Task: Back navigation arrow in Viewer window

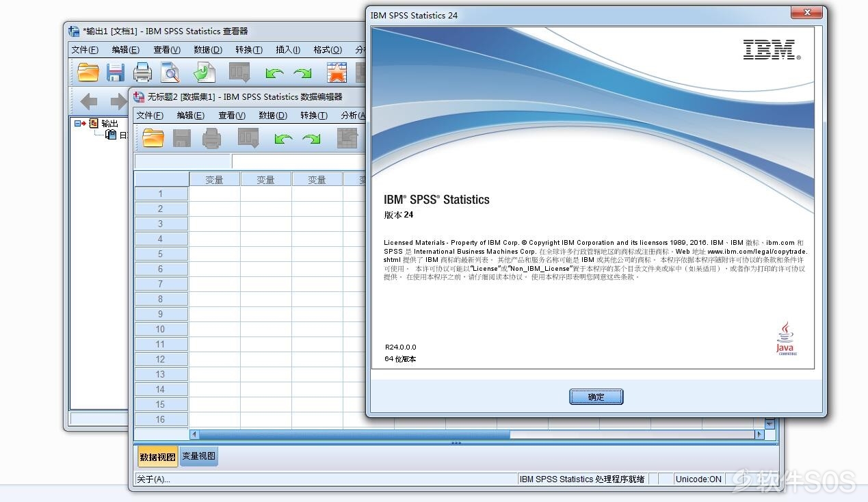Action: [x=88, y=102]
